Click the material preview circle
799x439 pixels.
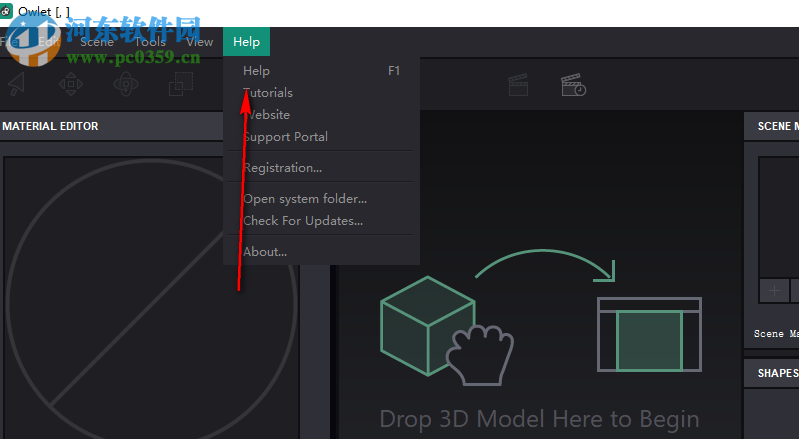pyautogui.click(x=151, y=304)
